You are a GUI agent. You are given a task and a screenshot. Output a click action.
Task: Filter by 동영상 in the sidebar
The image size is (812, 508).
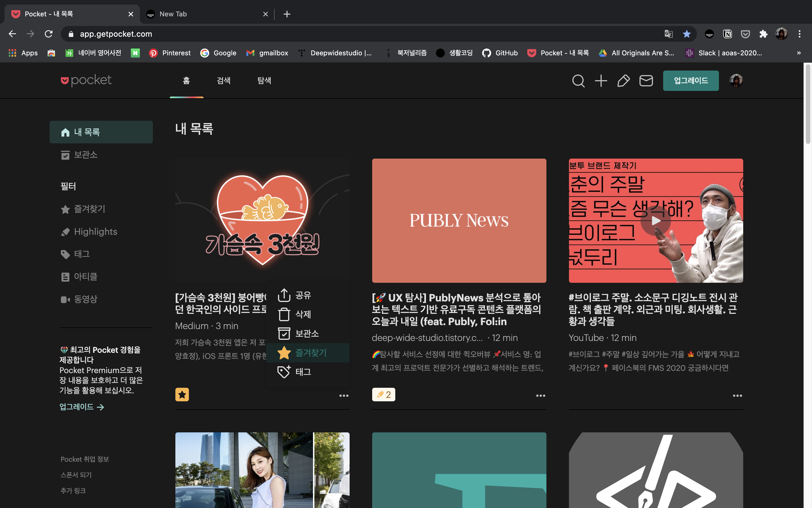pos(79,299)
